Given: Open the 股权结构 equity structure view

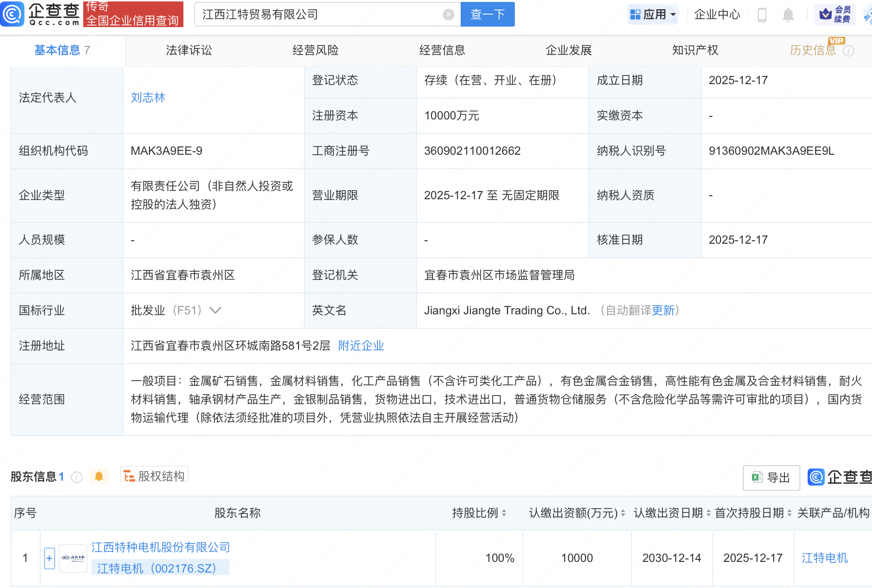Looking at the screenshot, I should (x=154, y=476).
